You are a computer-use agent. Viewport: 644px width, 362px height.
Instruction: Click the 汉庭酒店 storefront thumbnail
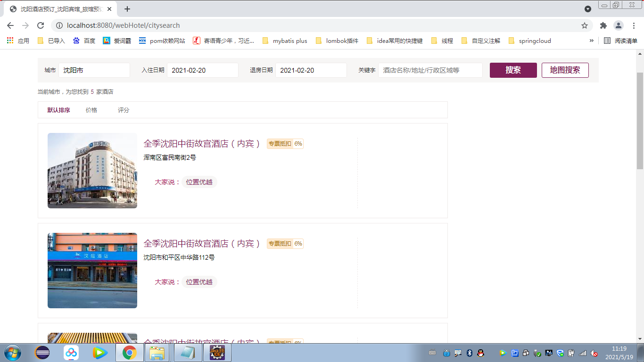(x=92, y=271)
